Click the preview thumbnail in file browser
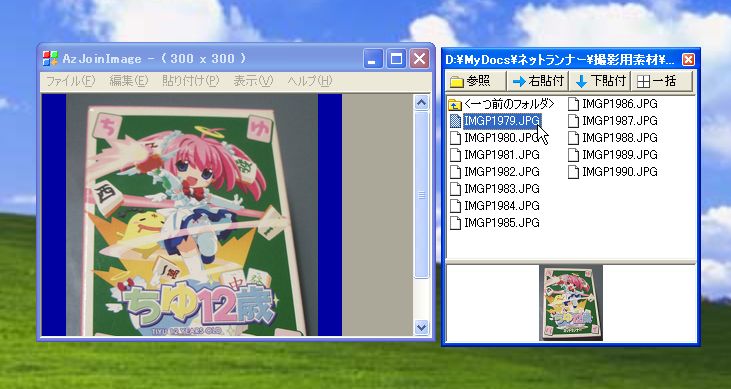731x389 pixels. pyautogui.click(x=571, y=303)
